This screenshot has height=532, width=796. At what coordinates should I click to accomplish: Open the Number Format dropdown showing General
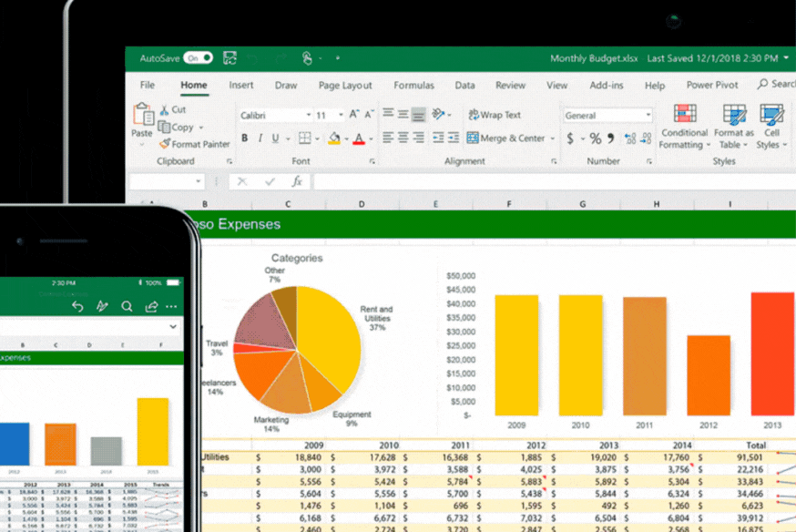click(x=606, y=114)
